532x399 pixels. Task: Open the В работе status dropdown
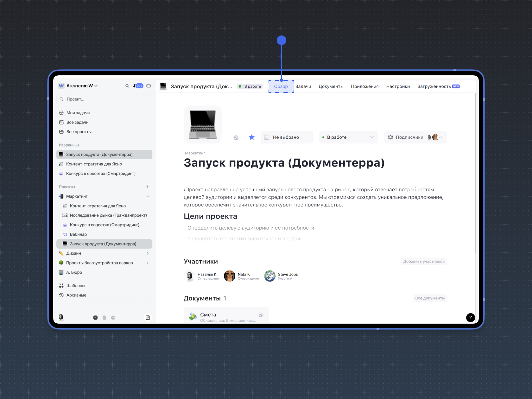(348, 137)
